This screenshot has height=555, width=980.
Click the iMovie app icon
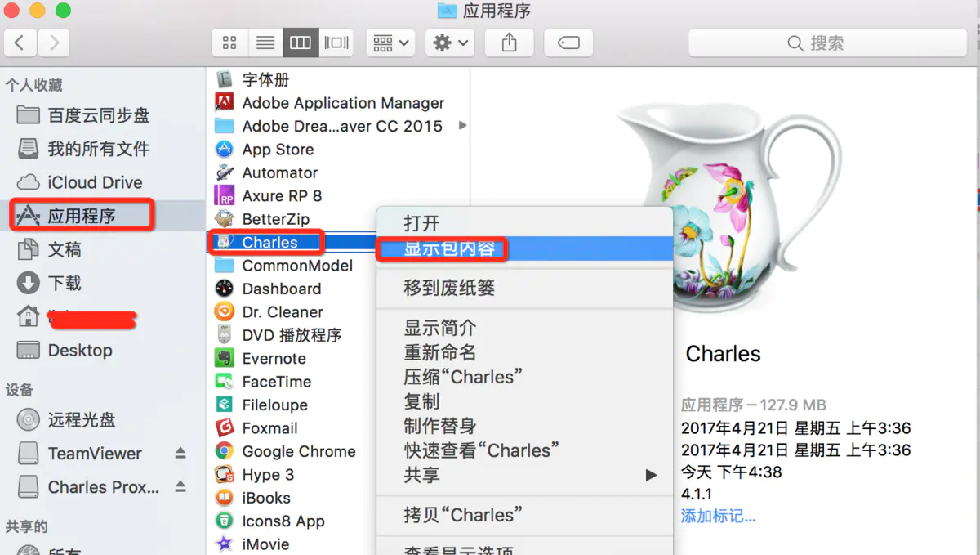pyautogui.click(x=224, y=544)
